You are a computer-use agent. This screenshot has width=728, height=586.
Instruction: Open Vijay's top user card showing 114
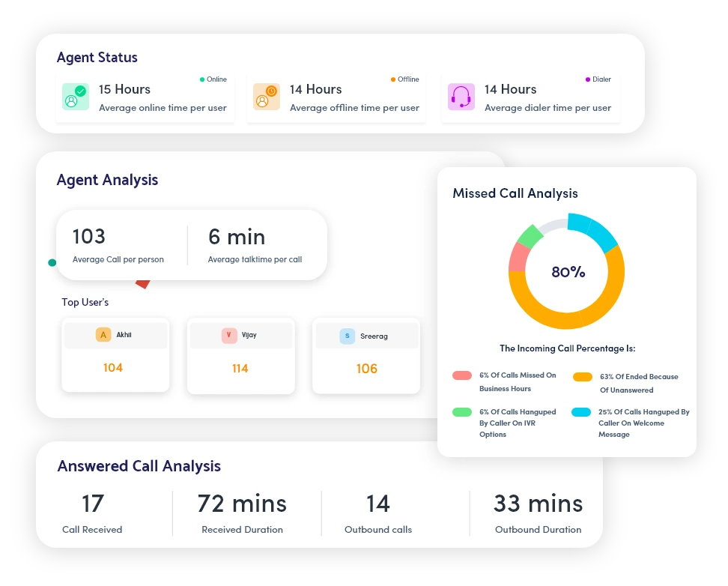(x=240, y=356)
